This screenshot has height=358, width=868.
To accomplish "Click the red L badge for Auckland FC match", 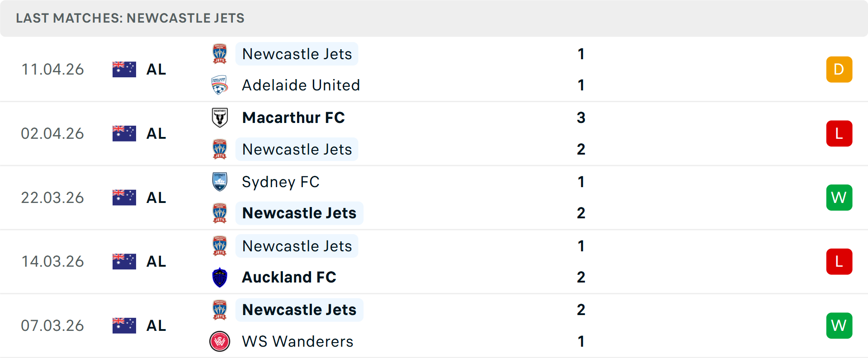I will pyautogui.click(x=840, y=261).
